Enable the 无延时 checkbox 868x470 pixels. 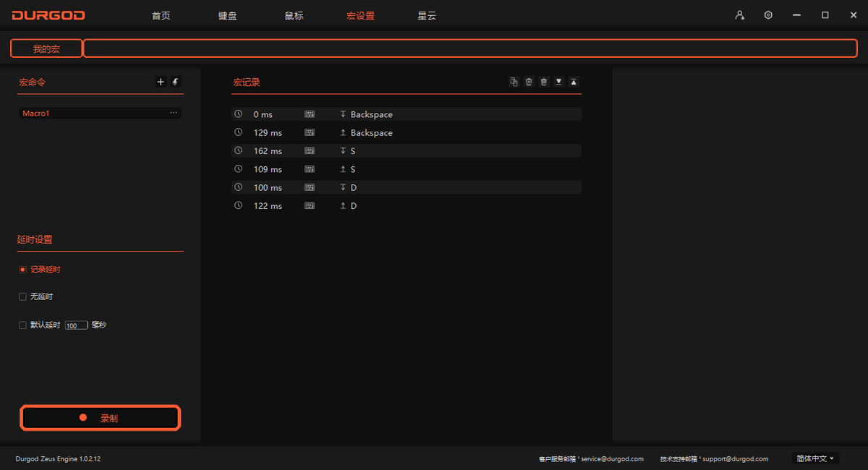coord(22,296)
